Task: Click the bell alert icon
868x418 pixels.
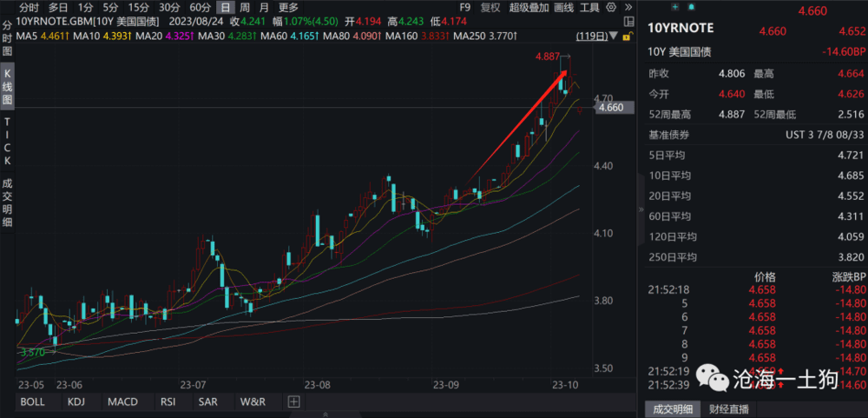Action: [x=691, y=7]
